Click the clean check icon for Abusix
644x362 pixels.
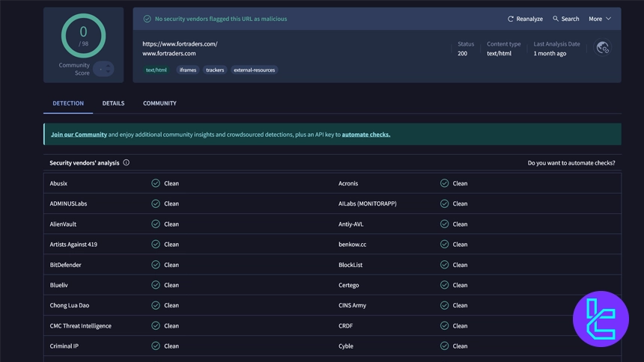156,183
